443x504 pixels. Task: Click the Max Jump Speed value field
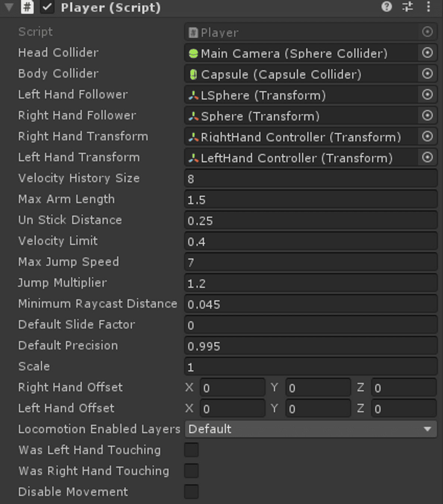tap(310, 262)
